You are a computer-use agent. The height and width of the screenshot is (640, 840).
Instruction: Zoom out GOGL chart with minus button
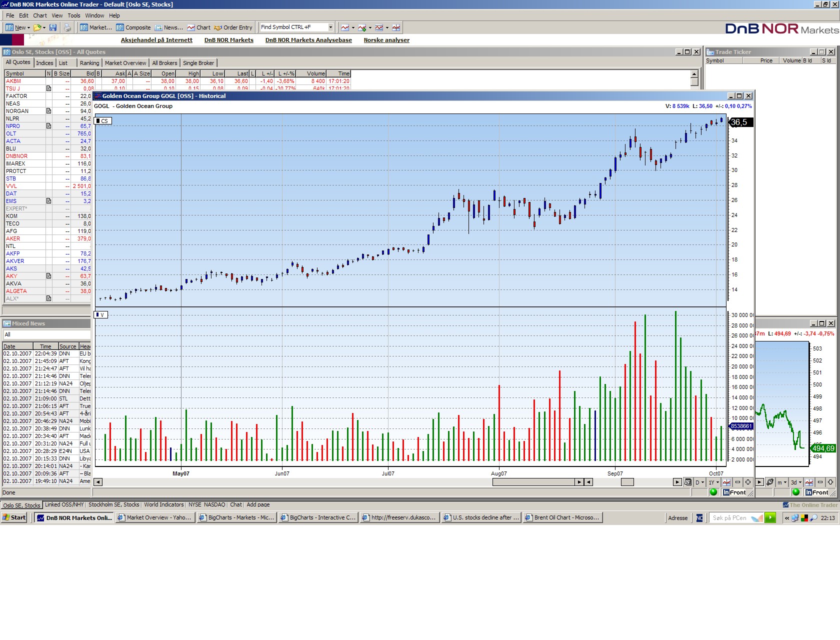point(737,482)
